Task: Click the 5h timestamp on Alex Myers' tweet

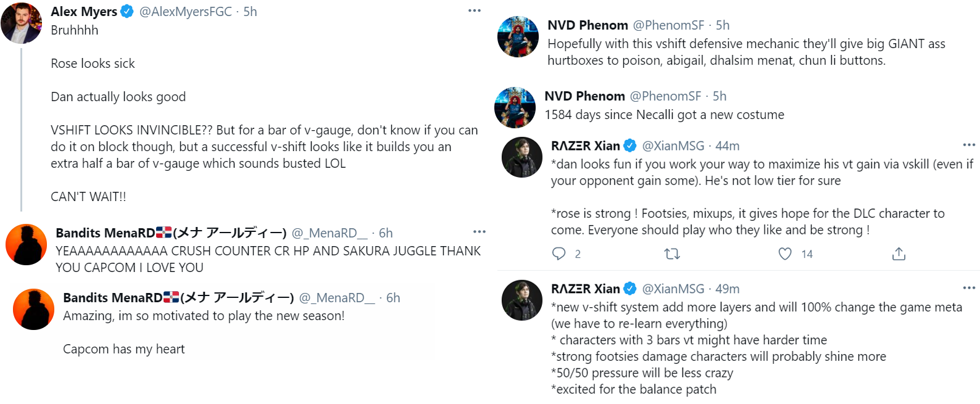Action: click(250, 11)
